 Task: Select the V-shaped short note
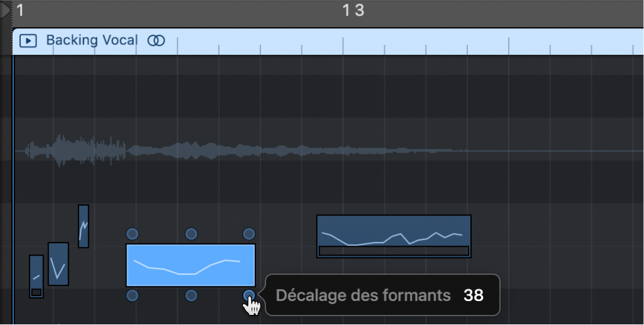point(58,264)
